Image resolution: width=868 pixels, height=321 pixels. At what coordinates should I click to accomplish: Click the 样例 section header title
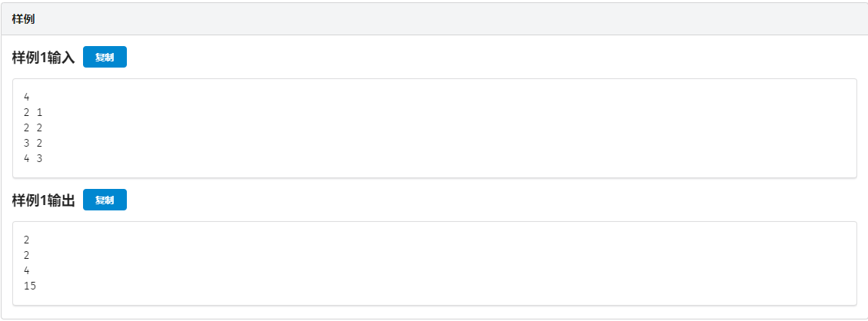(23, 18)
